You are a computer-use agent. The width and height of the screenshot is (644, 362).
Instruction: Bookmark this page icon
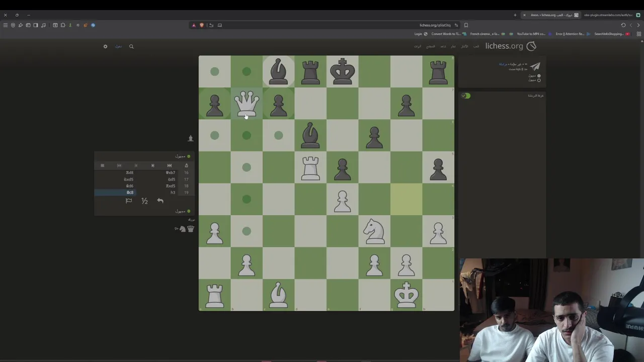point(466,25)
